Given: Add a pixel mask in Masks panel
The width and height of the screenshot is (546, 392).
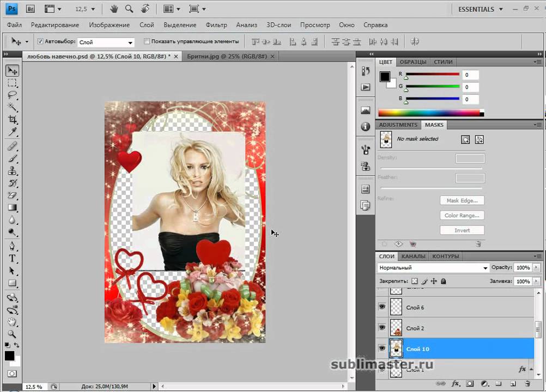Looking at the screenshot, I should pyautogui.click(x=465, y=139).
